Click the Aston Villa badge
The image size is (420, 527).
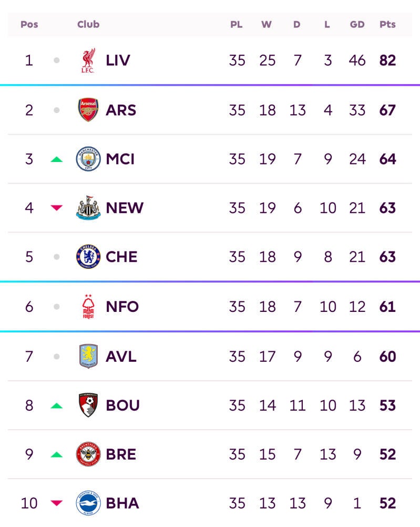(88, 356)
